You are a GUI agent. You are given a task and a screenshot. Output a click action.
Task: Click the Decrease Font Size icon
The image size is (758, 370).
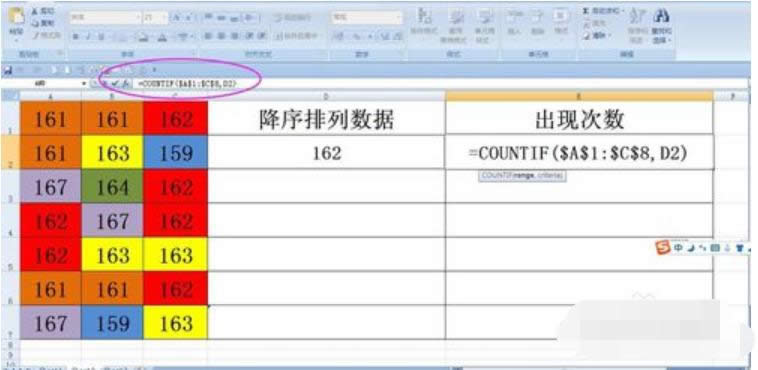[188, 17]
